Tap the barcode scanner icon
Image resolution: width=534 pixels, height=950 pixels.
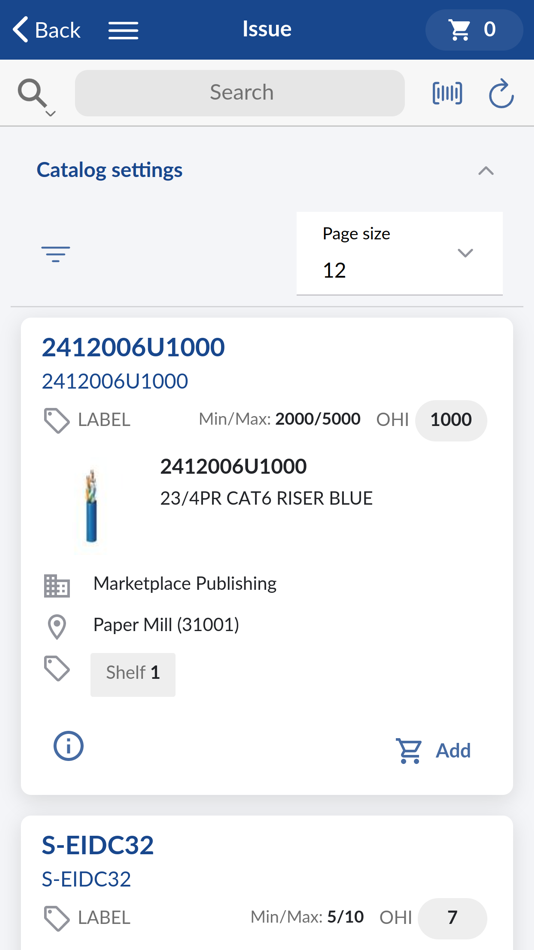447,93
